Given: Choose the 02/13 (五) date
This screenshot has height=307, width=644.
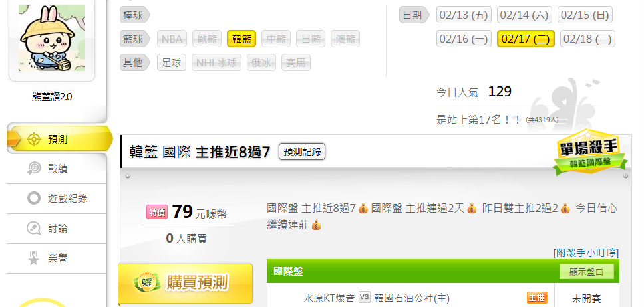Looking at the screenshot, I should (x=464, y=15).
